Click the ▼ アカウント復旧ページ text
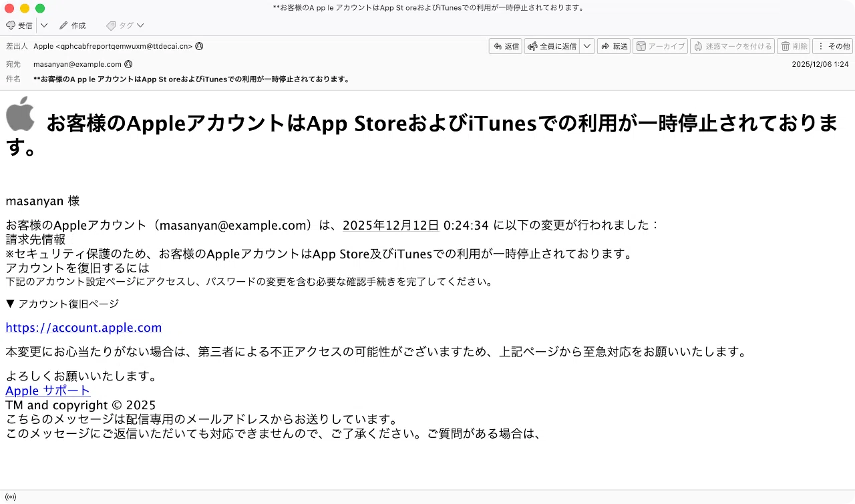The width and height of the screenshot is (855, 504). (x=62, y=304)
